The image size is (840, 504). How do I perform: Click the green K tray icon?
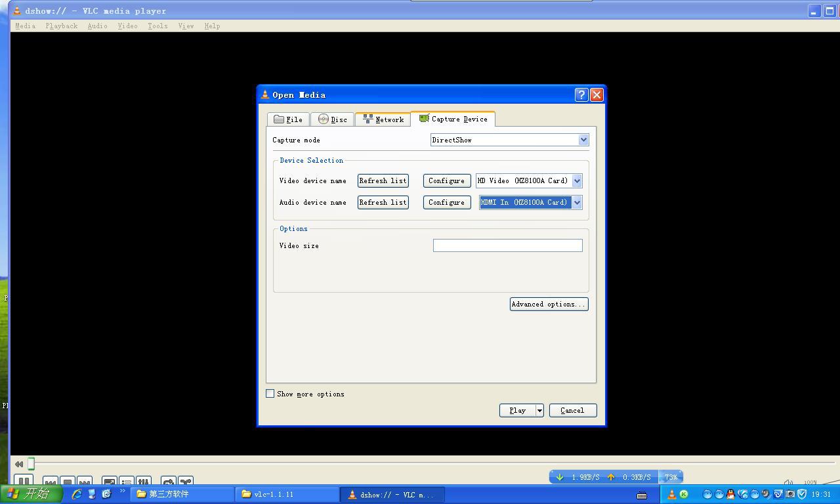[x=684, y=494]
